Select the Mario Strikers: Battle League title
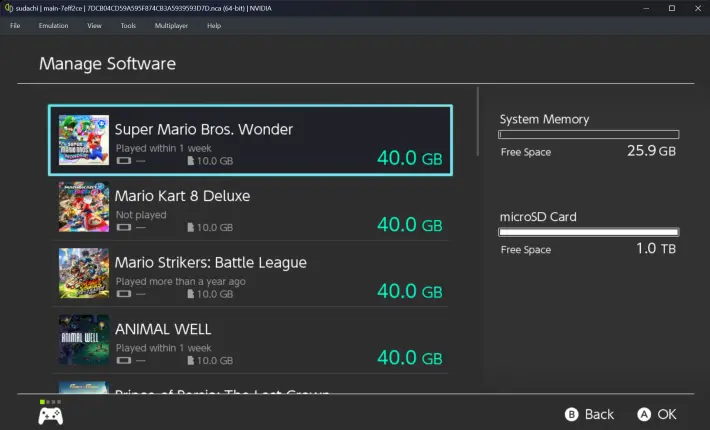710x430 pixels. [211, 263]
